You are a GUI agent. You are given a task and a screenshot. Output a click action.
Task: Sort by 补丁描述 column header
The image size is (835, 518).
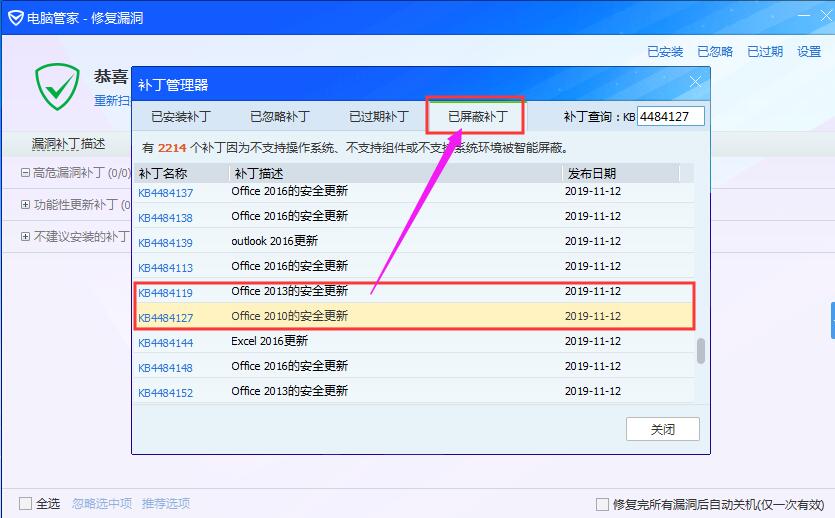396,174
